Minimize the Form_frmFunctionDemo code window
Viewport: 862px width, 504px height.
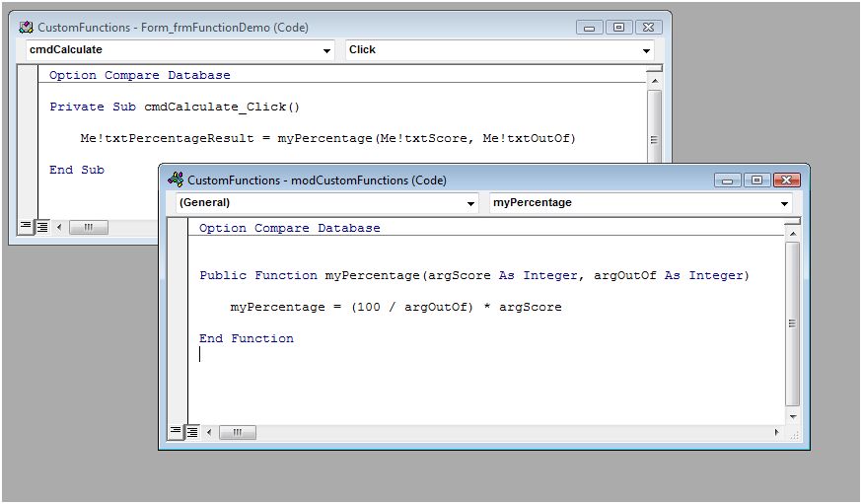[590, 27]
